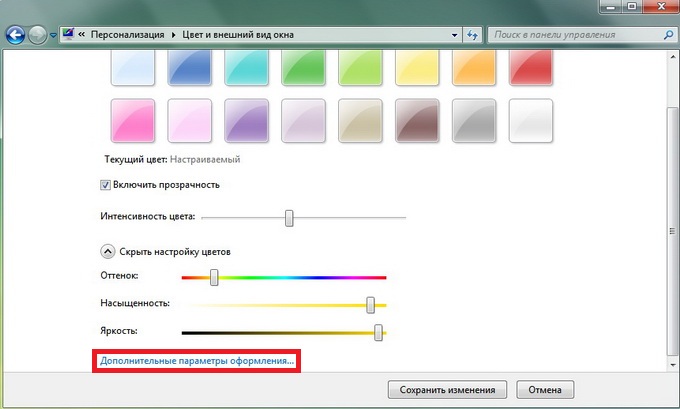This screenshot has width=680, height=409.
Task: Pick the dark green color swatch
Action: point(303,67)
